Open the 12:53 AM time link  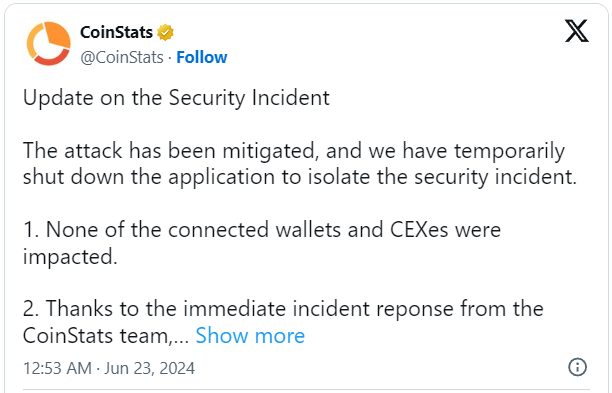(x=57, y=368)
